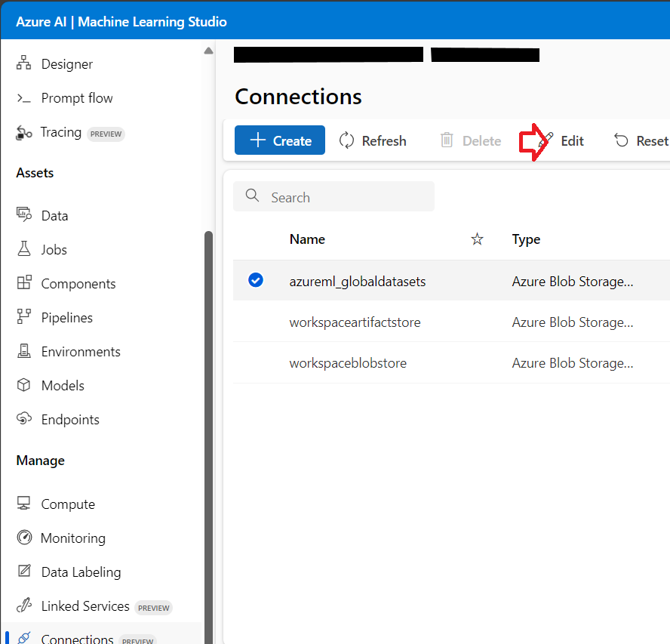
Task: Click the Reset toolbar label
Action: point(652,140)
